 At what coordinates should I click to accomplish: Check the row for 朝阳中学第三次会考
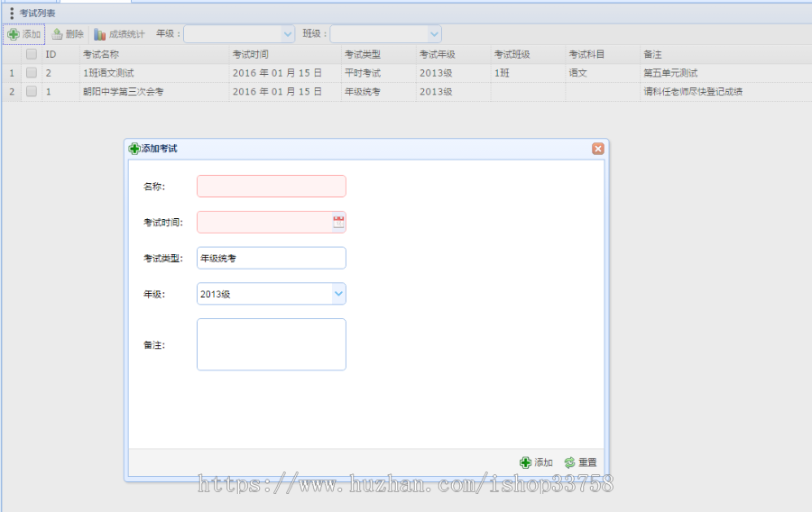32,92
